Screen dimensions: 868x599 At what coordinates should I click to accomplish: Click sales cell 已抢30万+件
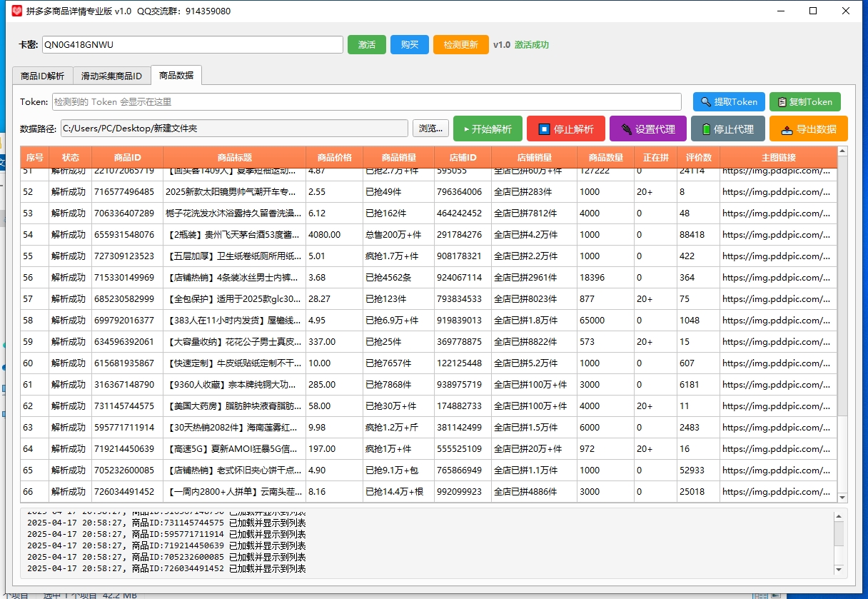point(399,406)
